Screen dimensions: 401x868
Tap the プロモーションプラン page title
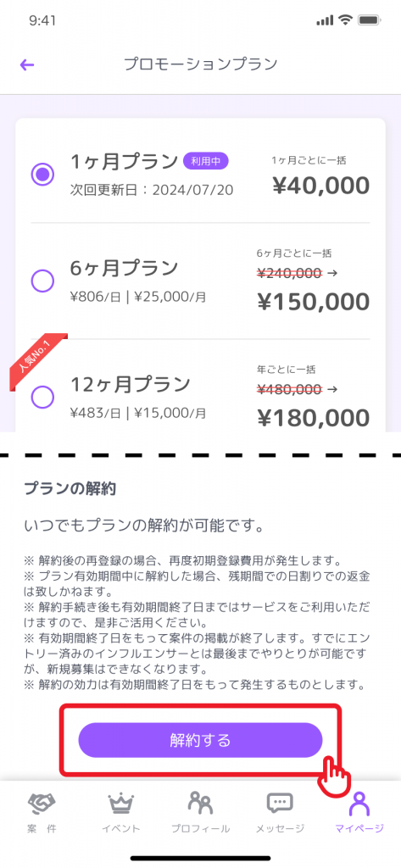pos(200,64)
